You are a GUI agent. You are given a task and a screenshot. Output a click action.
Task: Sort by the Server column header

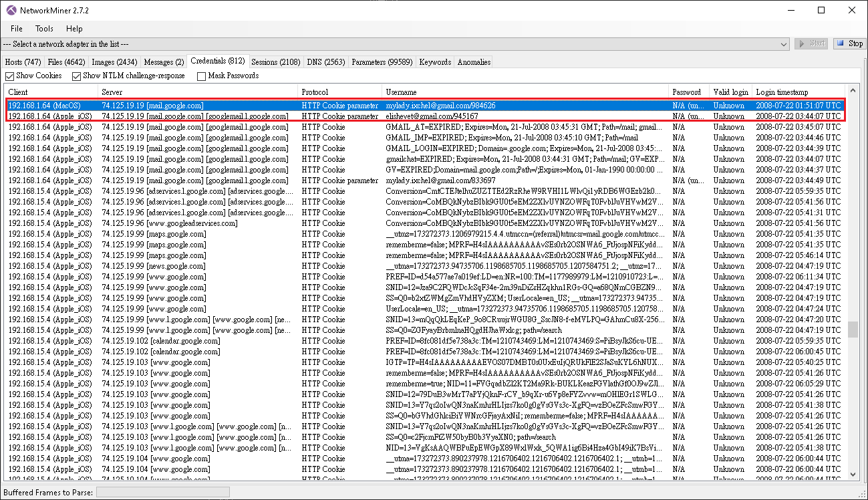point(198,92)
